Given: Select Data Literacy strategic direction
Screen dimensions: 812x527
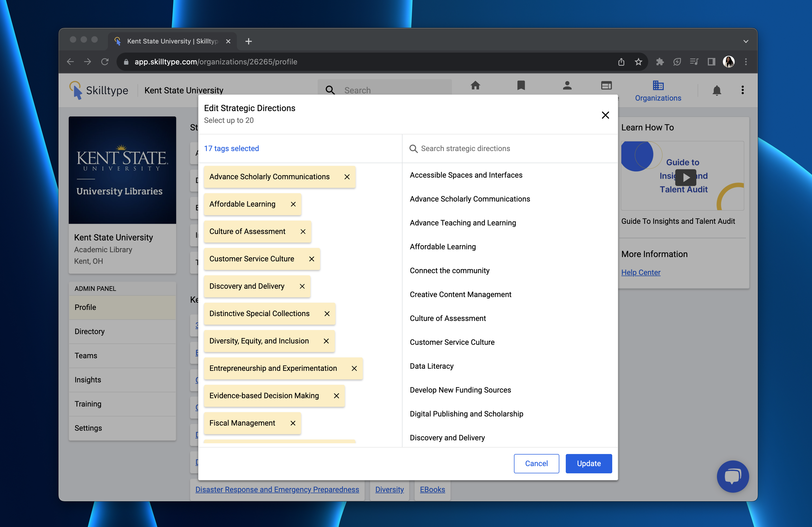Looking at the screenshot, I should (432, 366).
